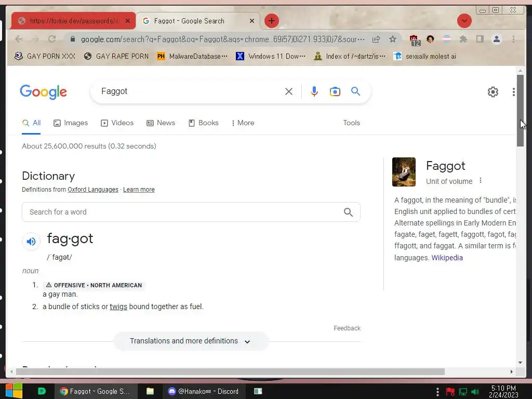
Task: Click the dictionary word search magnifier
Action: pyautogui.click(x=348, y=212)
